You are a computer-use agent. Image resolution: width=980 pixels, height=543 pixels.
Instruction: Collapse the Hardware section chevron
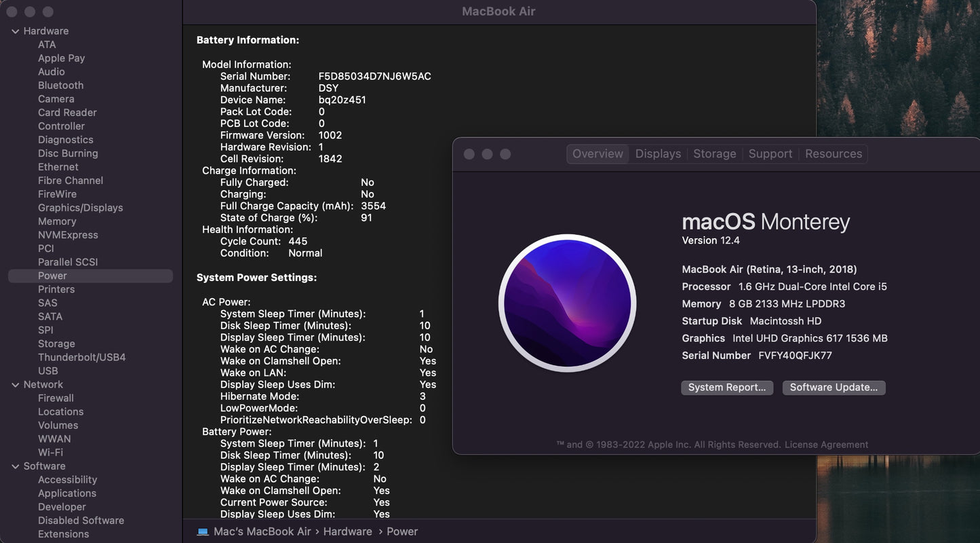click(x=15, y=31)
